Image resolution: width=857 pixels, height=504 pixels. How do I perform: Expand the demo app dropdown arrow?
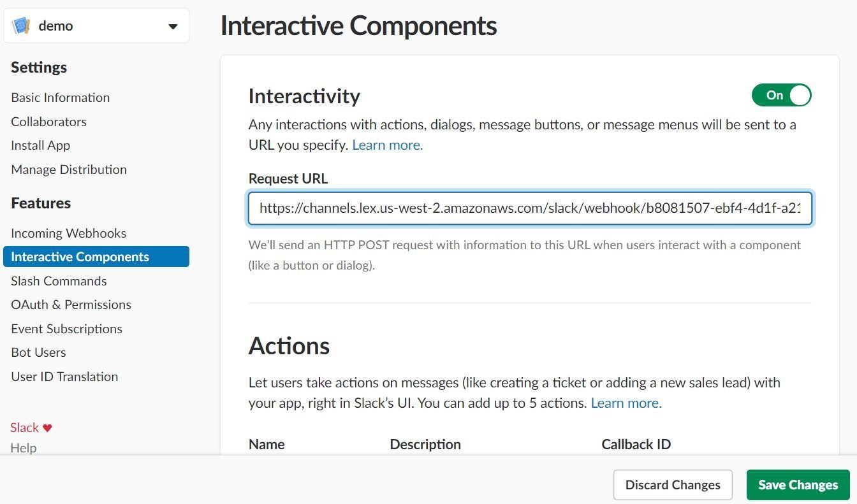[173, 26]
